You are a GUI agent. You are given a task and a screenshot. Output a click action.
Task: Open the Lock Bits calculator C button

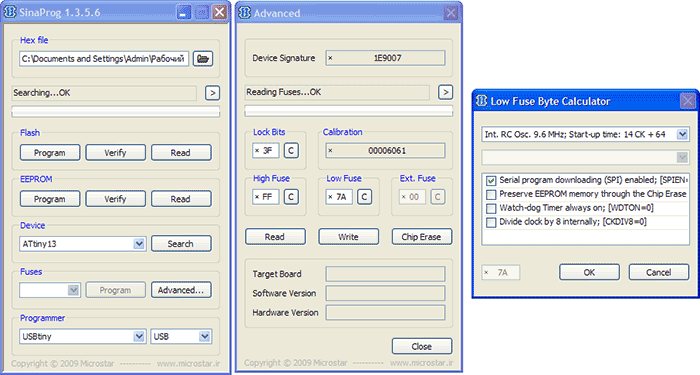point(291,150)
